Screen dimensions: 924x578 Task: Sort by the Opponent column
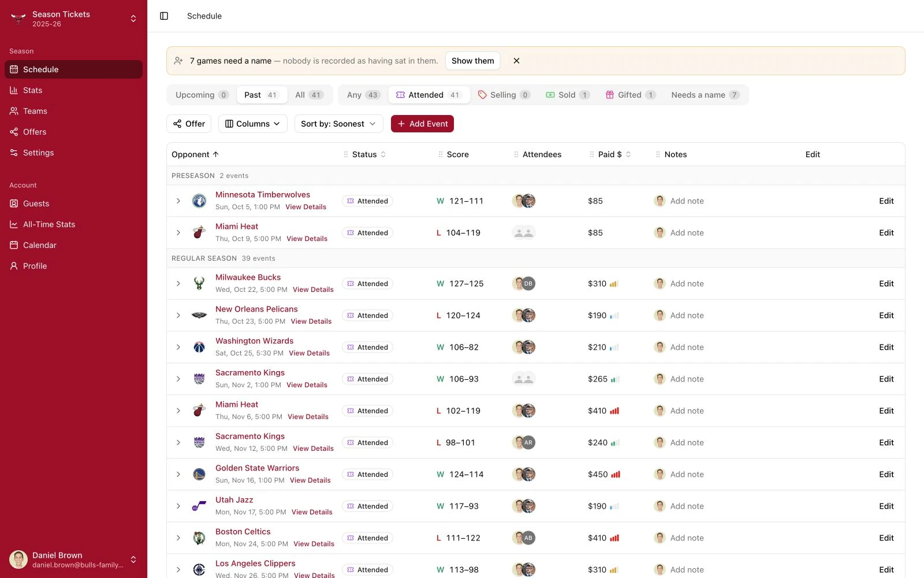coord(195,154)
